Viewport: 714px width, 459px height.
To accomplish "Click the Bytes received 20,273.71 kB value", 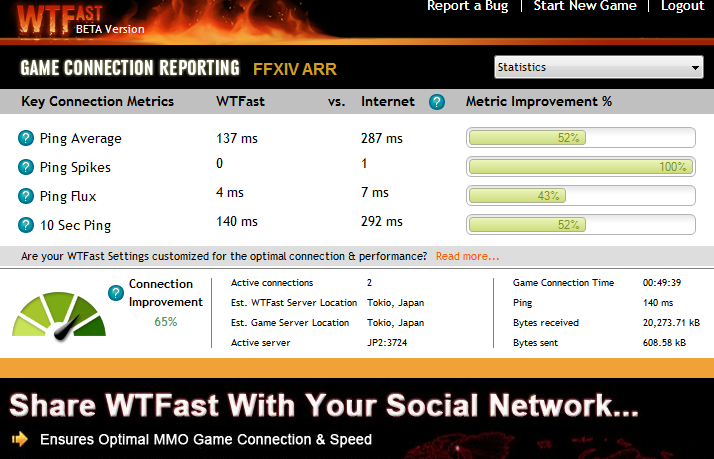I will (x=671, y=323).
